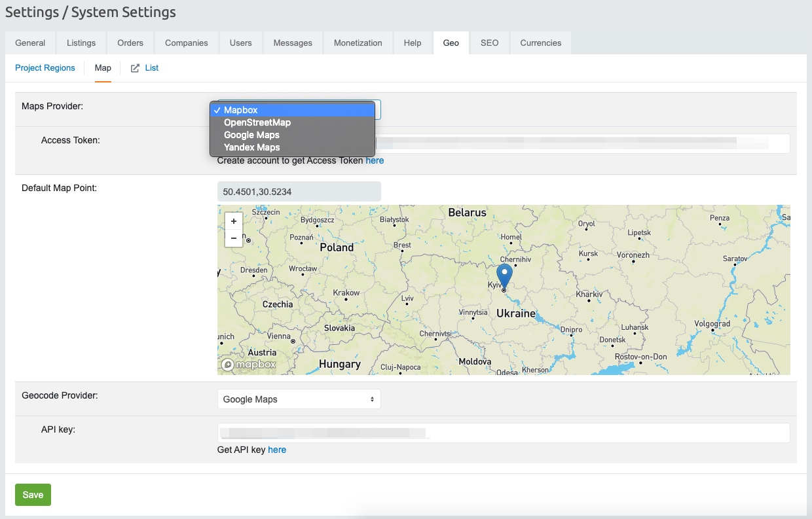
Task: Switch to the General tab
Action: (x=30, y=43)
